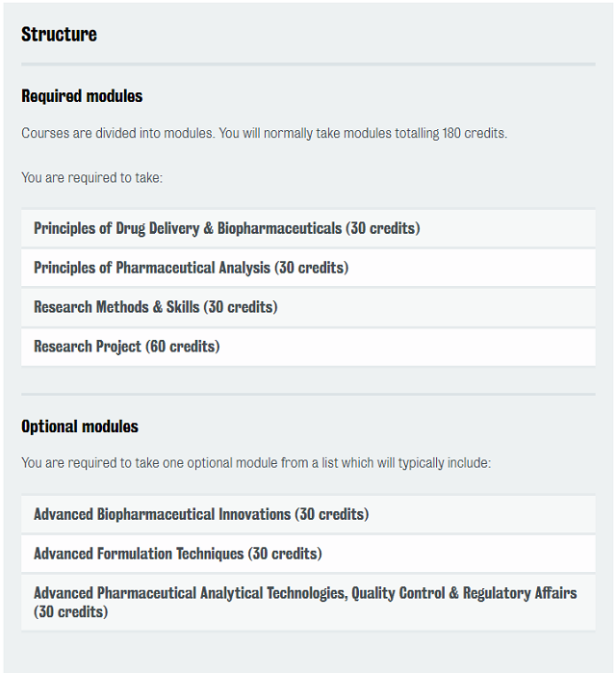
Task: Expand Principles of Drug Delivery & Biopharmaceuticals module
Action: 308,228
